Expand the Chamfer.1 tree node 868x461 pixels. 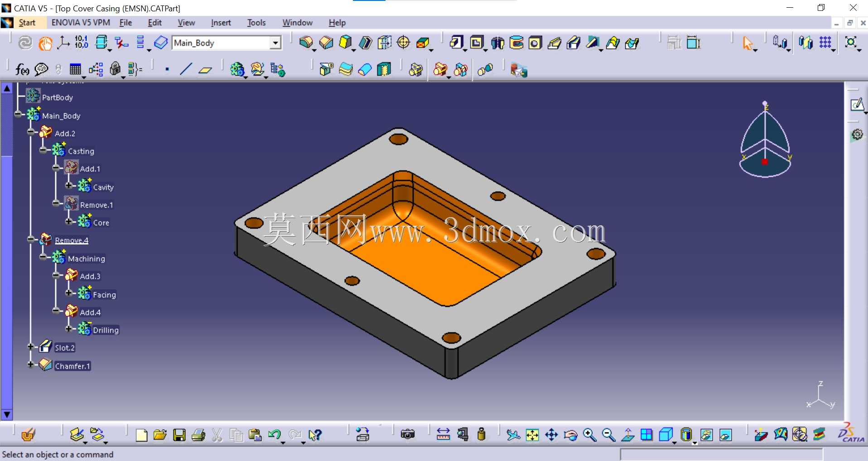[x=31, y=364]
